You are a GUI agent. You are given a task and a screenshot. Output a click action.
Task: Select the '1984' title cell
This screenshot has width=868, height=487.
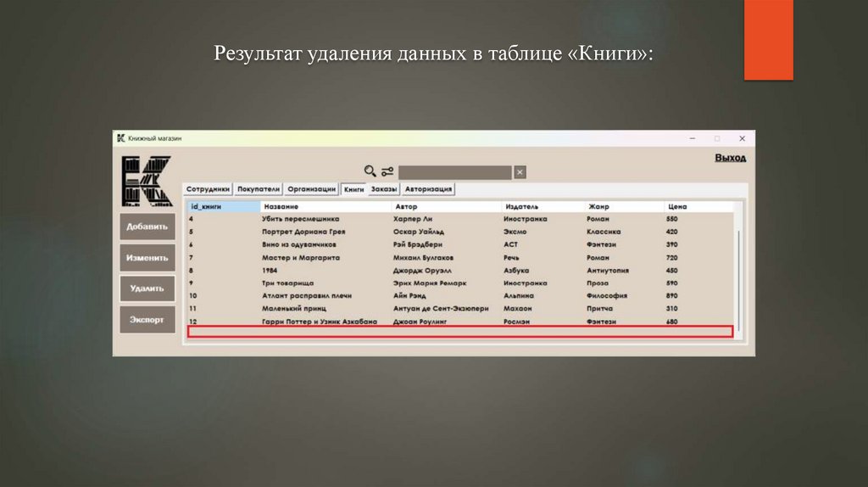tap(270, 271)
